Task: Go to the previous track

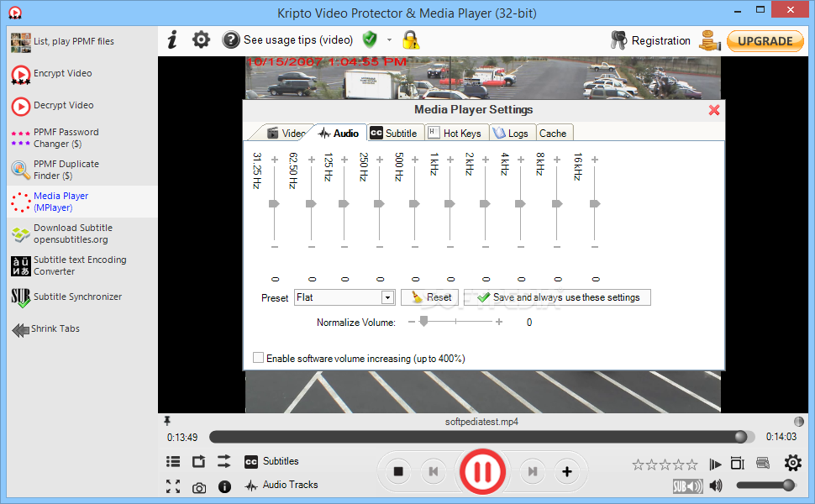Action: point(433,471)
